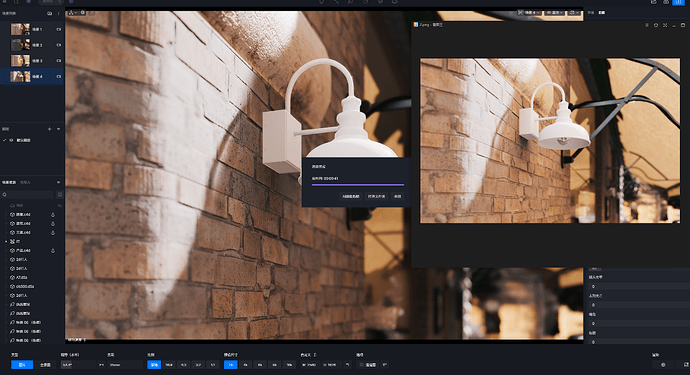Enable the watermark checkbox in the bottom bar

pos(362,364)
